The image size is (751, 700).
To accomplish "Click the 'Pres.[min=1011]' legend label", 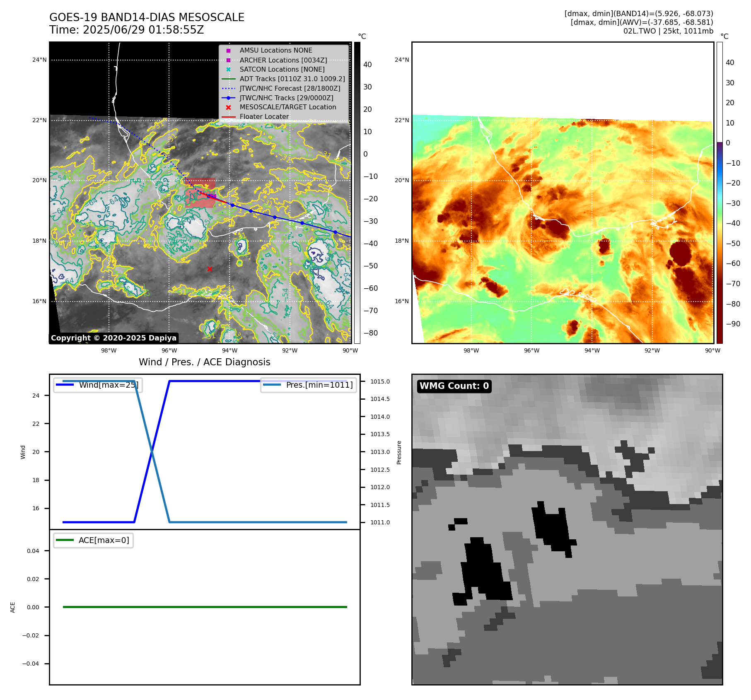I will coord(319,385).
